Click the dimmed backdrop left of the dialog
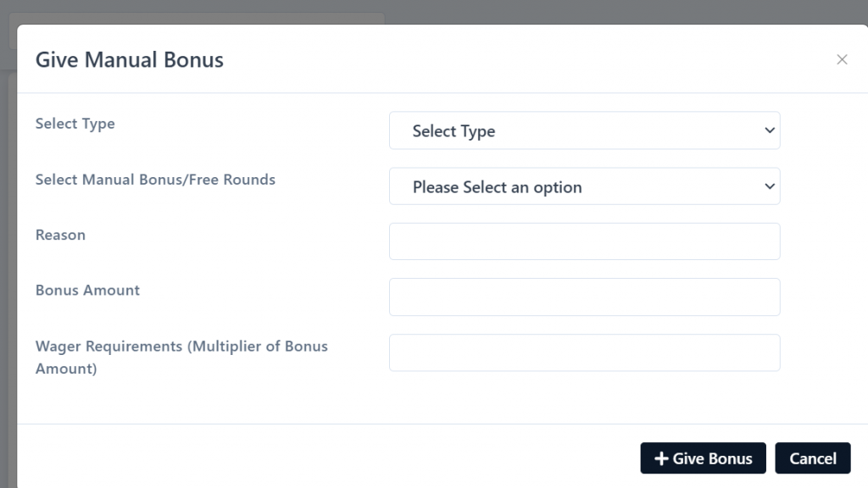The image size is (868, 488). point(8,277)
